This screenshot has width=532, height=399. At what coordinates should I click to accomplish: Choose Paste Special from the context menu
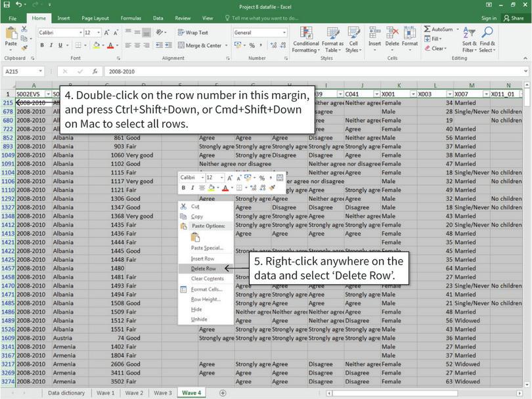207,249
